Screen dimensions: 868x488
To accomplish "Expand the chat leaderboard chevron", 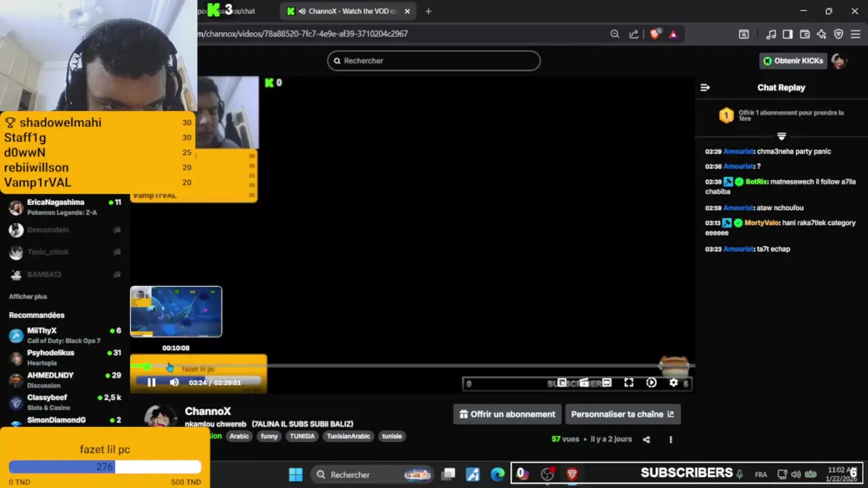I will [x=781, y=136].
